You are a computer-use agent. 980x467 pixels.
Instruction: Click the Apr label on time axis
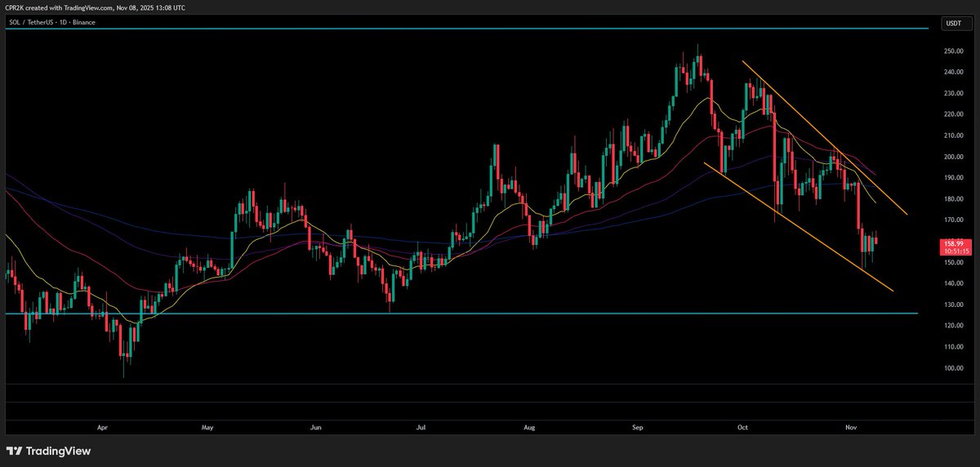[x=102, y=426]
